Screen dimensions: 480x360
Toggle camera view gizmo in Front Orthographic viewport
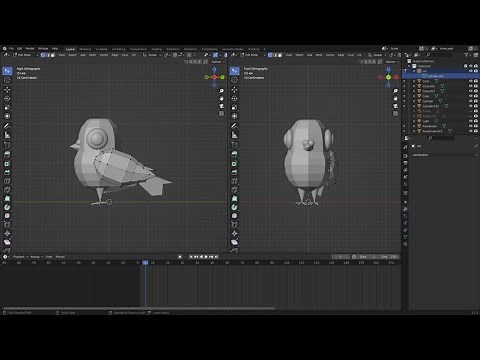395,106
